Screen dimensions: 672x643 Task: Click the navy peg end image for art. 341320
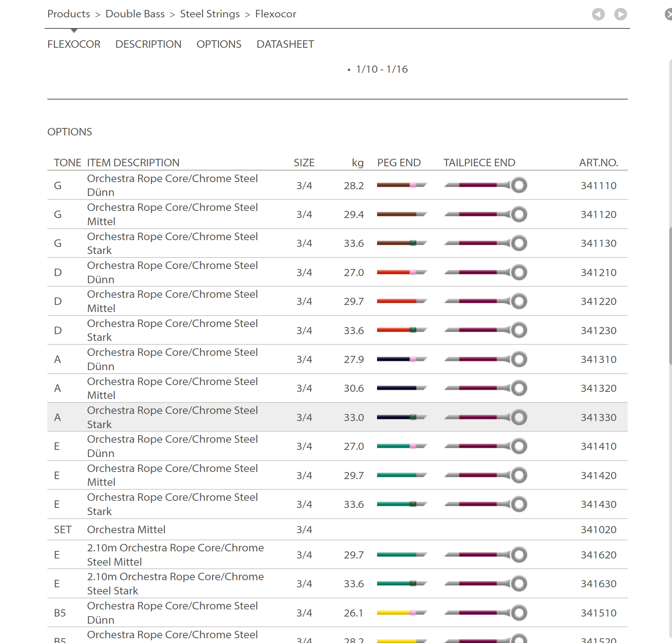[x=402, y=388]
